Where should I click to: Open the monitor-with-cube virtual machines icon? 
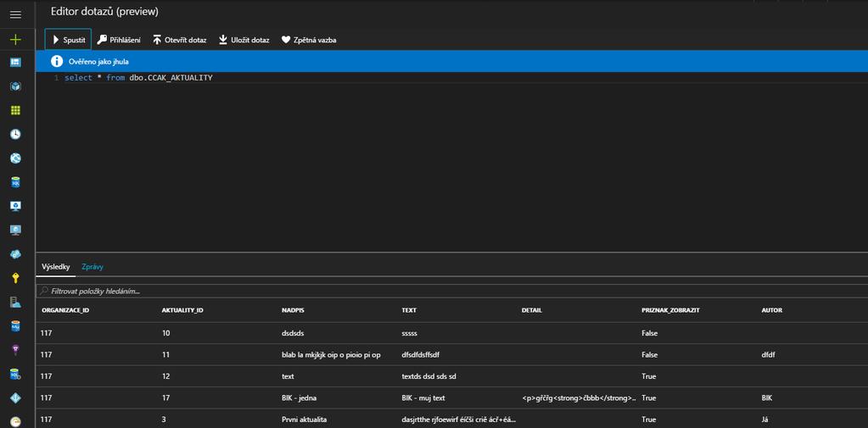click(x=15, y=206)
